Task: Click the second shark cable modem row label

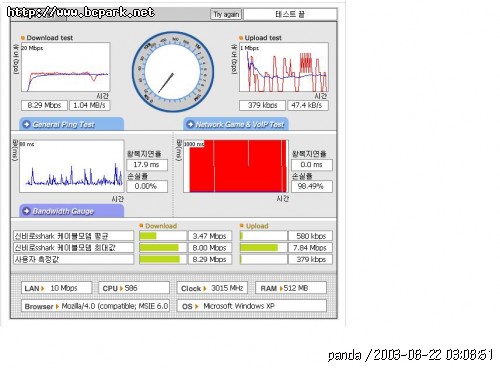Action: point(73,248)
